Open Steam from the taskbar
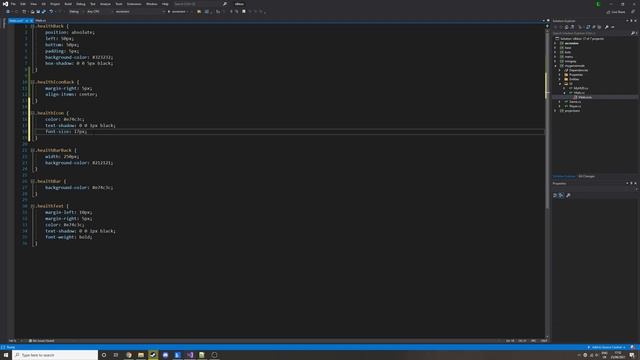The height and width of the screenshot is (360, 640). pos(153,355)
